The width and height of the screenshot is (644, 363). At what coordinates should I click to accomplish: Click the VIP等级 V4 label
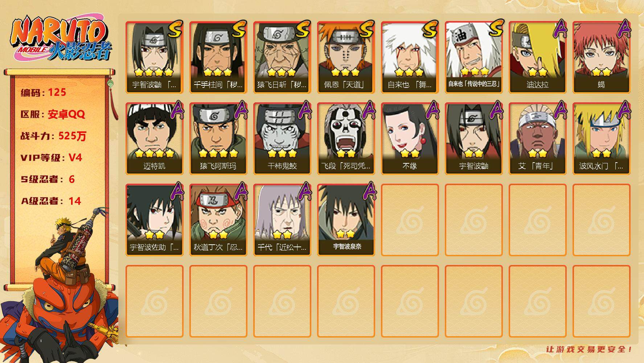click(51, 158)
